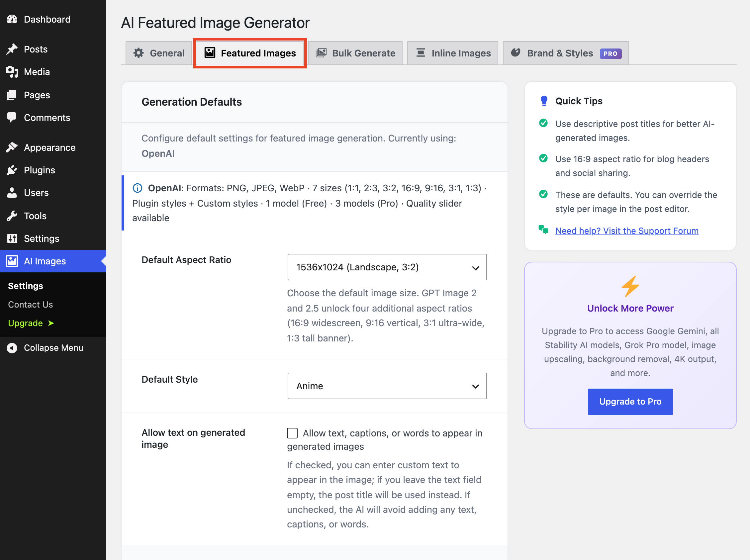Screen dimensions: 750x560
Task: Click Settings under AI Images submenu
Action: [26, 286]
